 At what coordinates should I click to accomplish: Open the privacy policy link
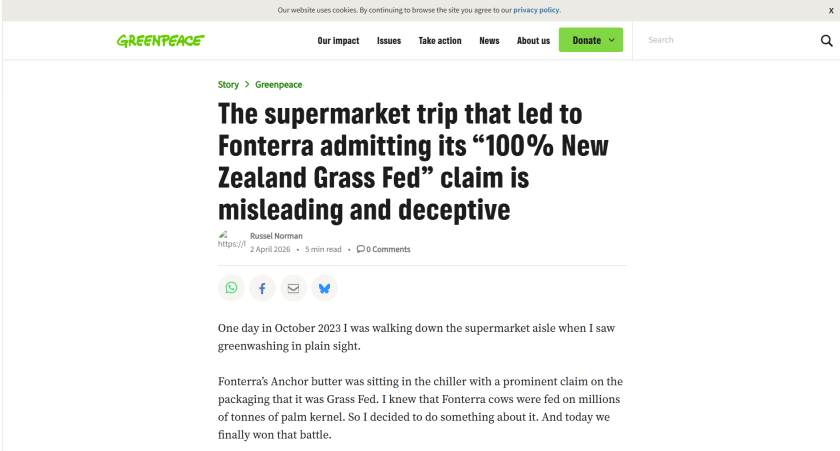pos(537,10)
